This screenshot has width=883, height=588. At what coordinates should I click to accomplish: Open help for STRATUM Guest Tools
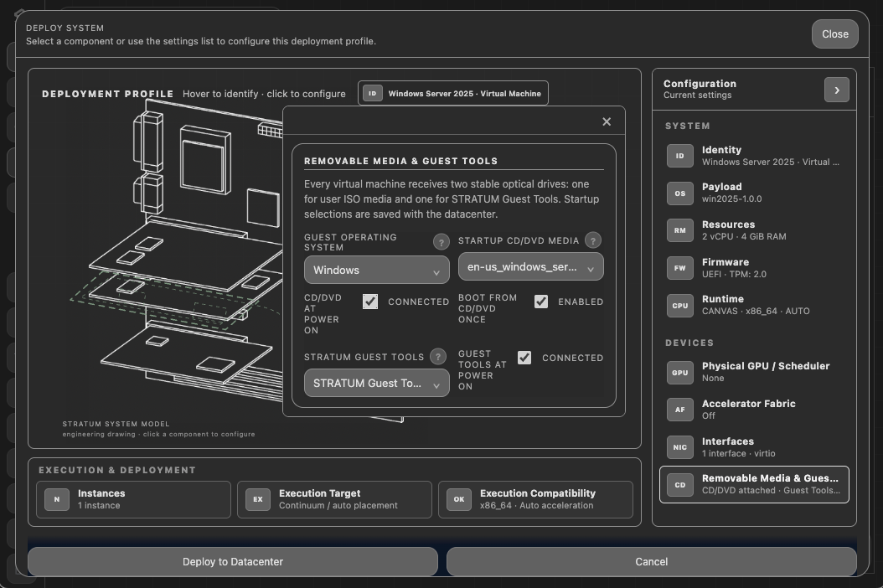coord(437,357)
